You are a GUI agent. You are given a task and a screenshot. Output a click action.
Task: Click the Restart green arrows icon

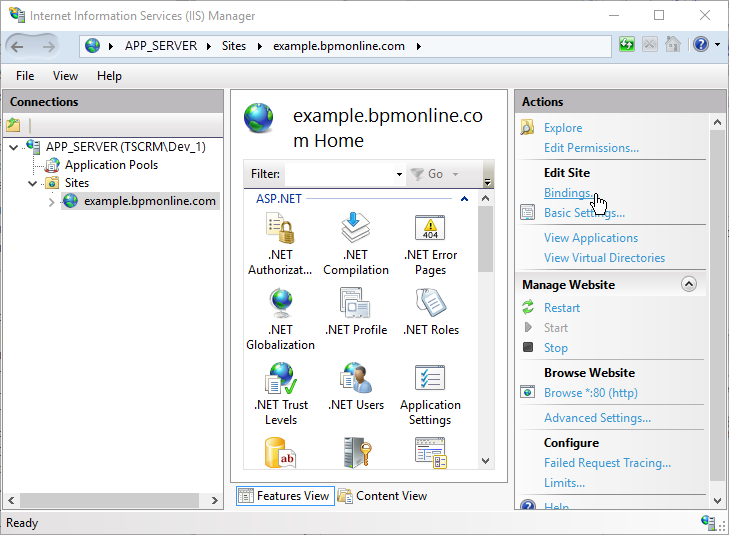pyautogui.click(x=528, y=307)
